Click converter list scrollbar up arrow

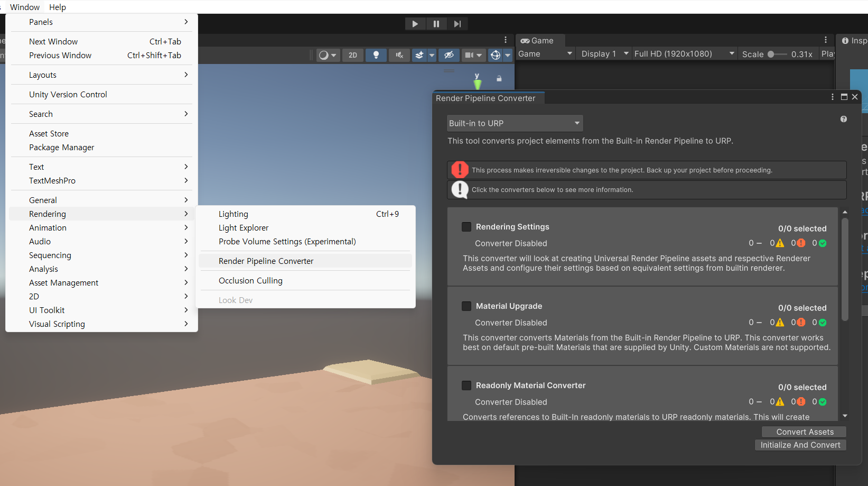click(x=845, y=212)
